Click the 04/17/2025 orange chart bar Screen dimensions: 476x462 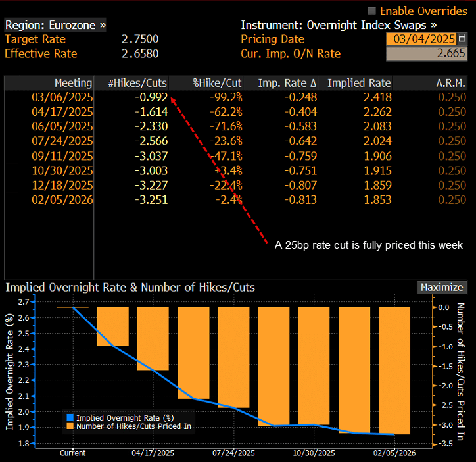click(153, 338)
